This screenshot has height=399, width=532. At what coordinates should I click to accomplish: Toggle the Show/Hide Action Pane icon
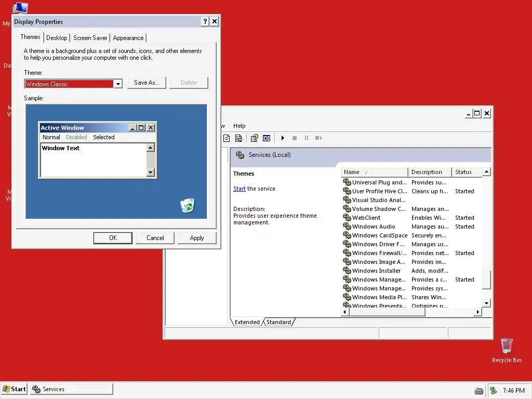[267, 138]
